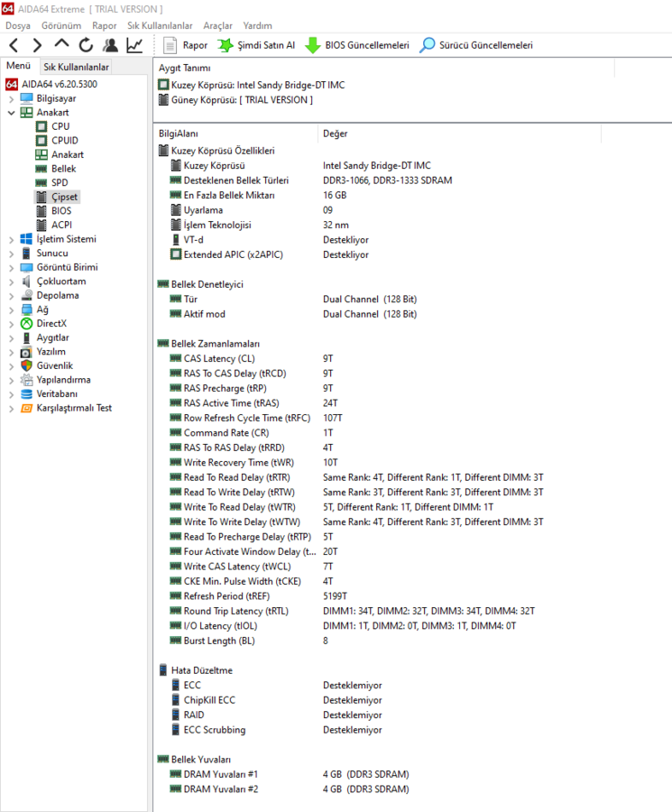The height and width of the screenshot is (812, 672).
Task: Select the Anakart motherboard sub-item icon
Action: pos(41,154)
